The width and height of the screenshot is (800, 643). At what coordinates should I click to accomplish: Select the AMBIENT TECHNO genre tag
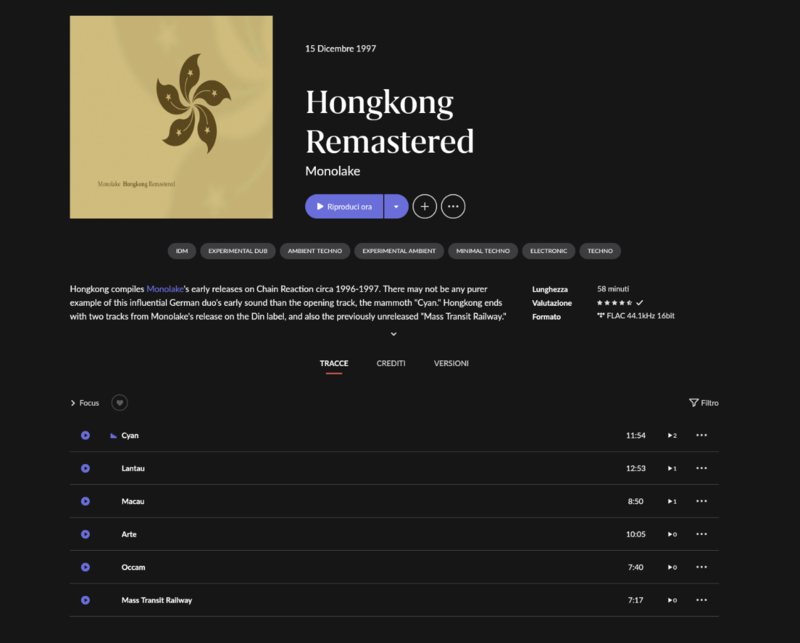click(x=313, y=251)
